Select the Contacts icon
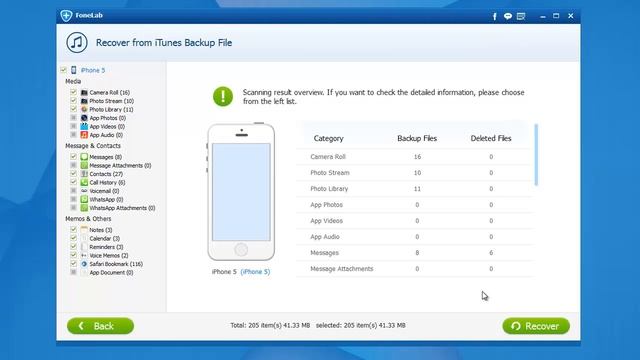The image size is (640, 360). point(84,174)
